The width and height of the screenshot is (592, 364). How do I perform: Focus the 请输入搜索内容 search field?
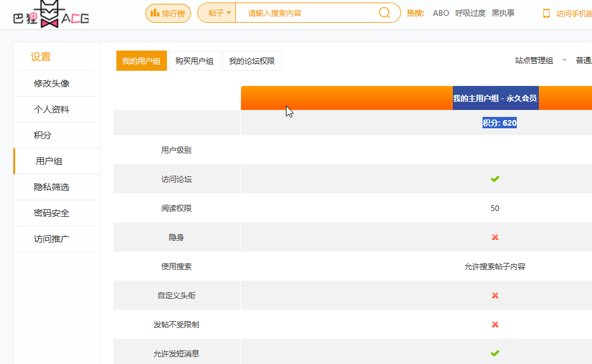click(306, 13)
